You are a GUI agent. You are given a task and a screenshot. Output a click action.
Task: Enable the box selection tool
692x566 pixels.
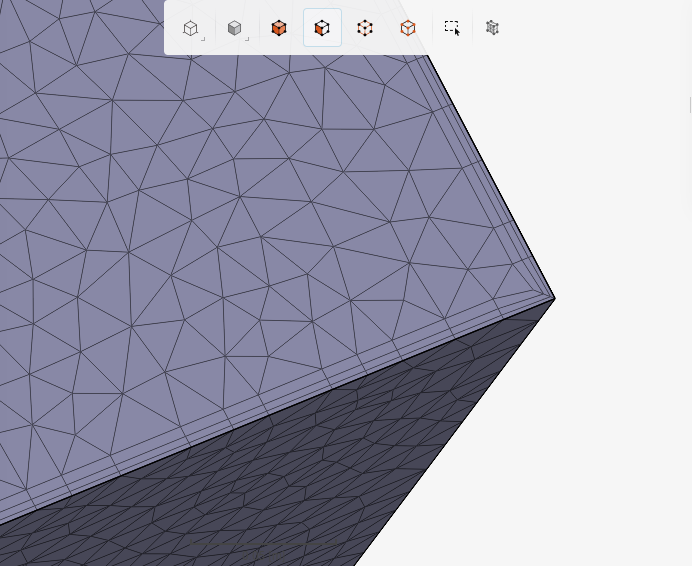[452, 28]
